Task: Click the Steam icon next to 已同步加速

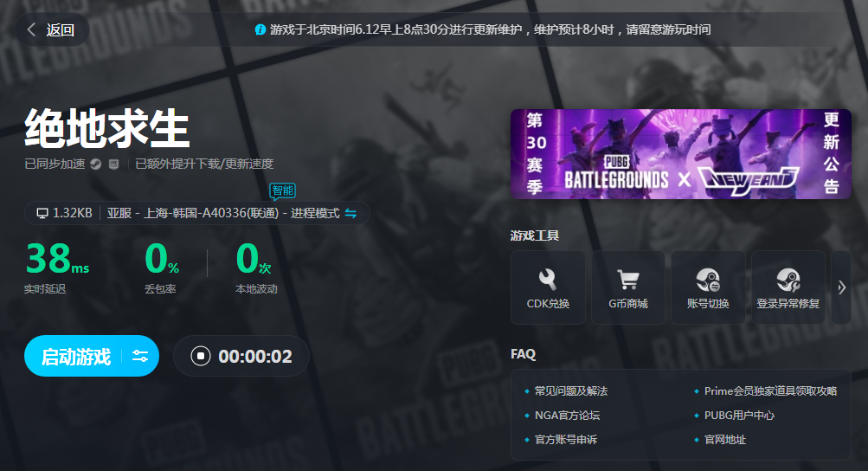Action: tap(95, 164)
